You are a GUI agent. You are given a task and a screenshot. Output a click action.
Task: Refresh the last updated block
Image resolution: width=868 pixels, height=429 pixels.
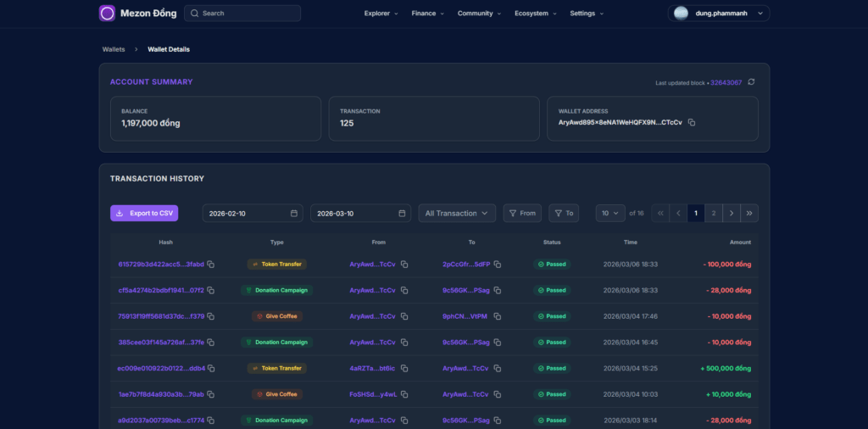click(x=751, y=82)
